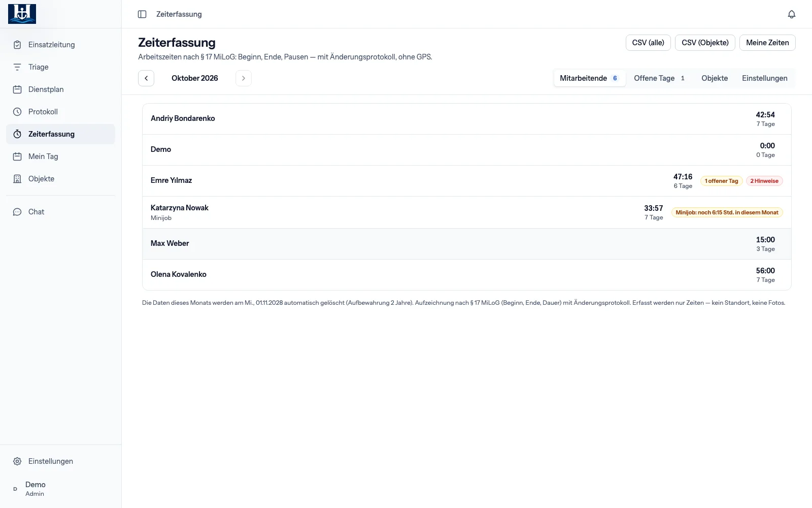Click the Oktober 2026 month label
The image size is (812, 508).
(195, 78)
